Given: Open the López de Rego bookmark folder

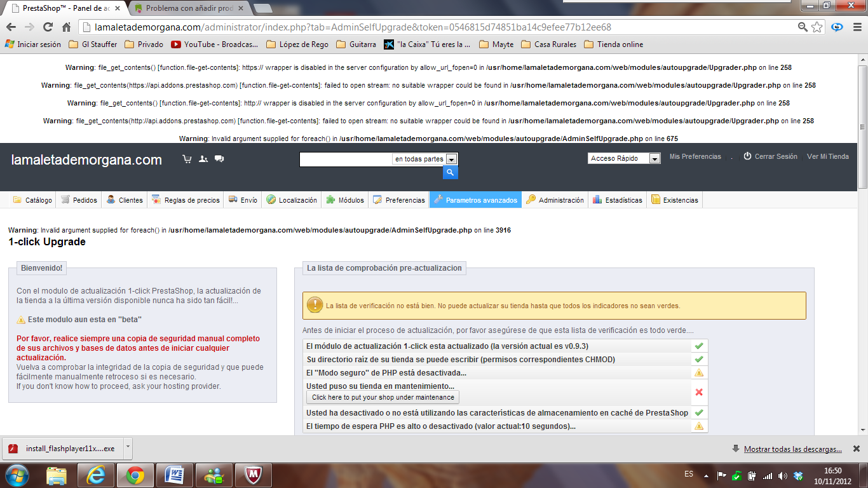Looking at the screenshot, I should [297, 44].
